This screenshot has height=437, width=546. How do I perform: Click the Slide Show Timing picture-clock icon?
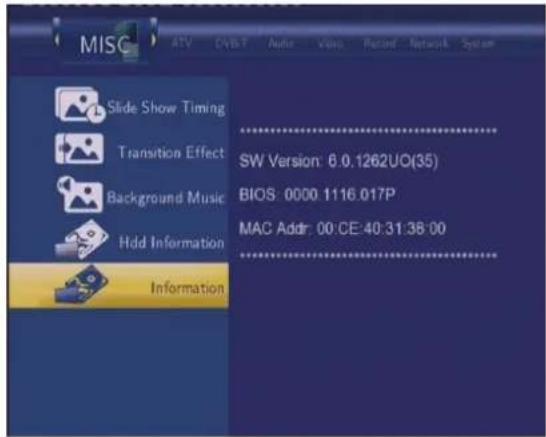tap(80, 105)
